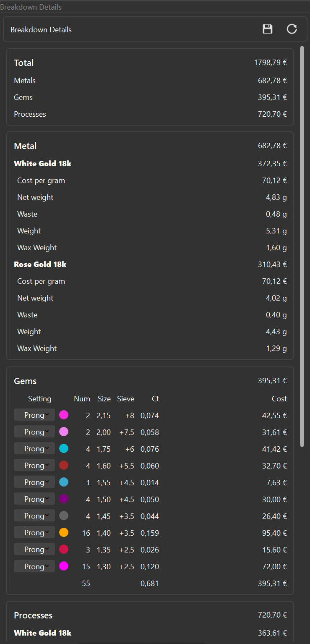Select the orange gem color swatch
310x644 pixels.
tap(64, 533)
